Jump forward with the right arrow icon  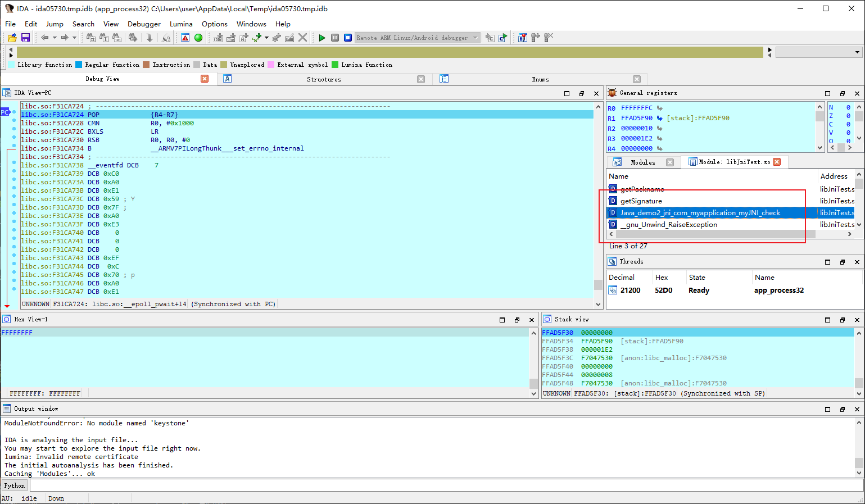[x=65, y=38]
